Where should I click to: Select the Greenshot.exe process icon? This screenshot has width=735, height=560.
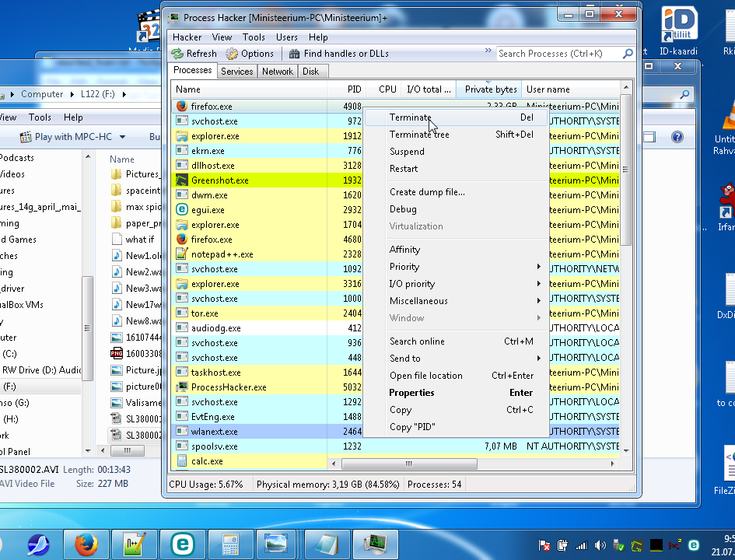point(181,180)
